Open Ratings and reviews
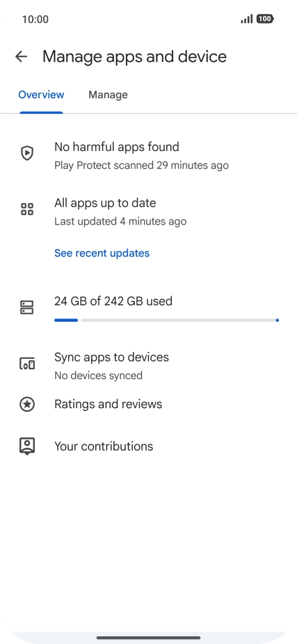Viewport: 297px width, 644px height. point(148,405)
